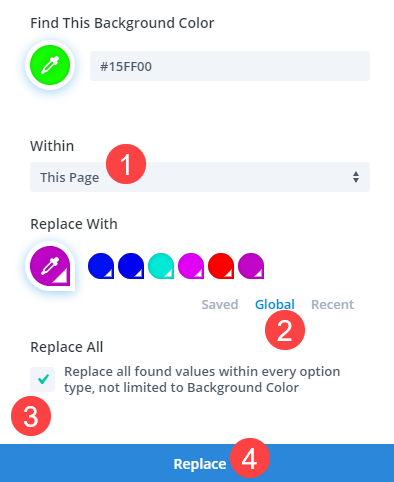Select the last purple swatch in the row
Viewport: 394px width, 482px height.
[251, 266]
